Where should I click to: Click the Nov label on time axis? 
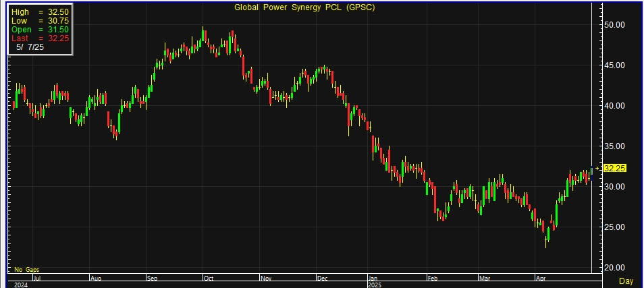[x=266, y=278]
